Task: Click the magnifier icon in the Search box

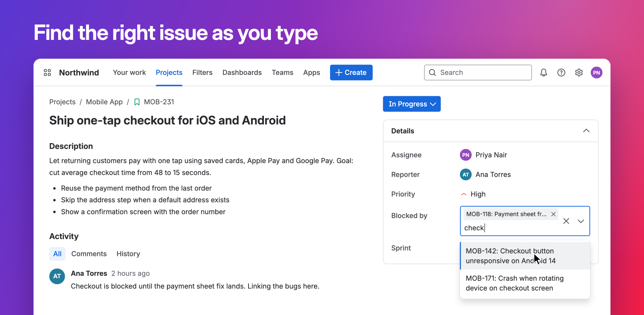Action: [x=433, y=72]
